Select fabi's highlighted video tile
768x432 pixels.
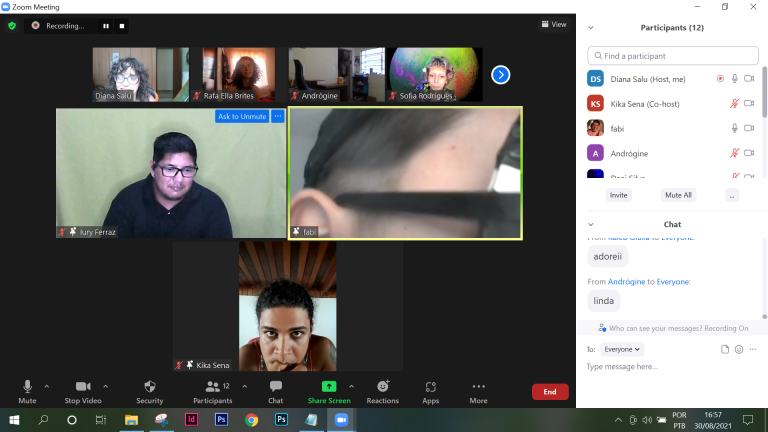tap(406, 173)
